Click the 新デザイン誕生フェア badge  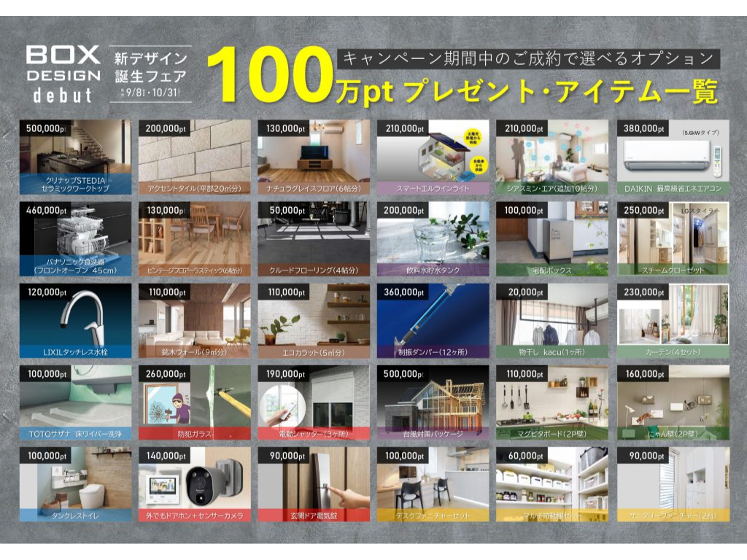[x=151, y=74]
